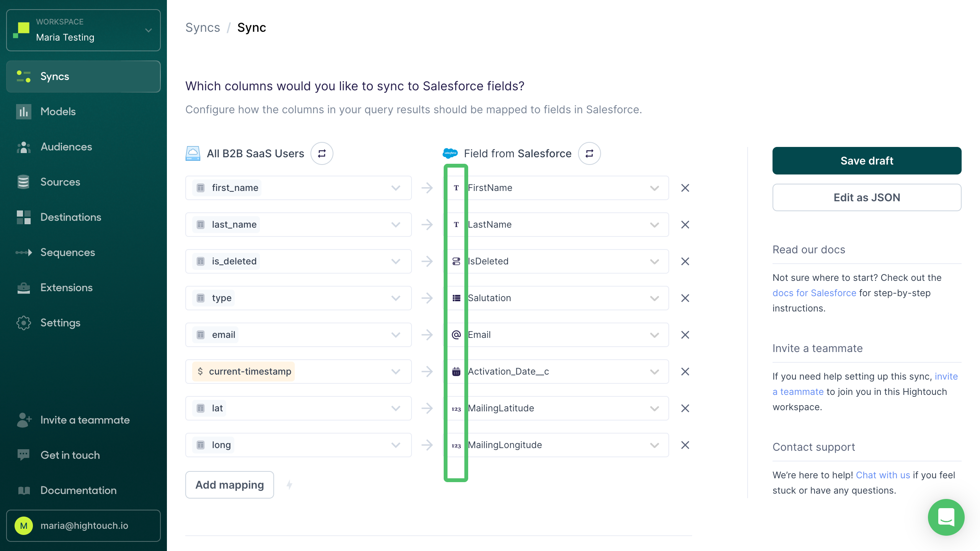The width and height of the screenshot is (980, 551).
Task: Click the Add mapping button
Action: 230,484
